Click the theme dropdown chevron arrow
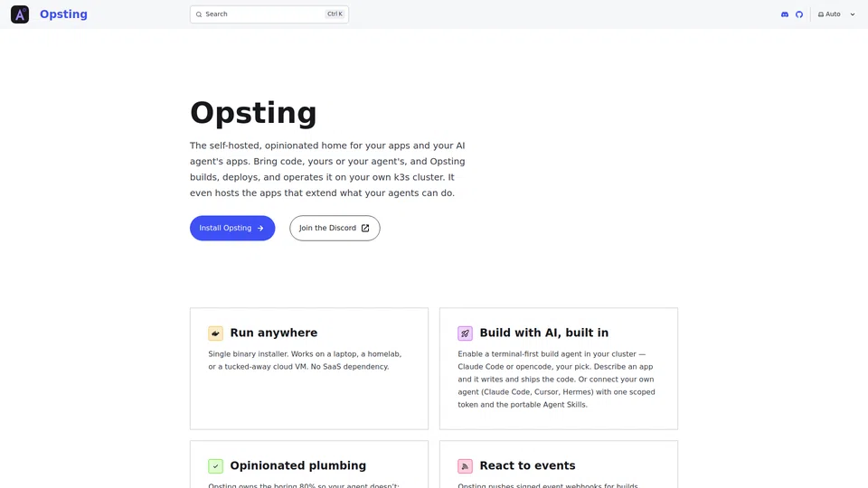This screenshot has height=488, width=868. pyautogui.click(x=852, y=14)
